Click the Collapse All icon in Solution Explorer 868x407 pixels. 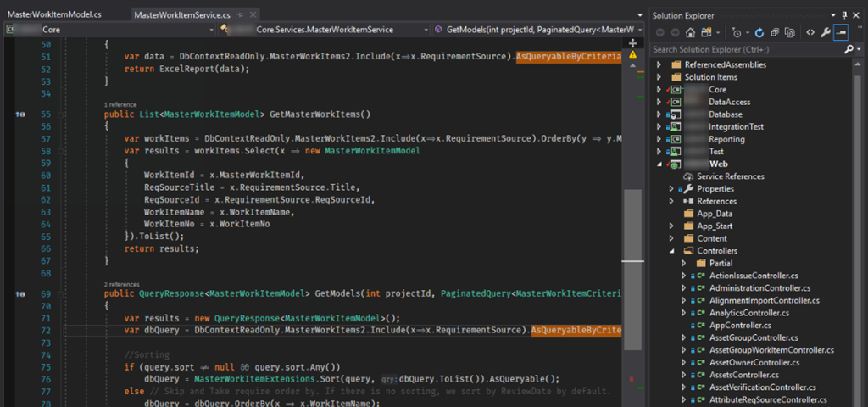[773, 33]
